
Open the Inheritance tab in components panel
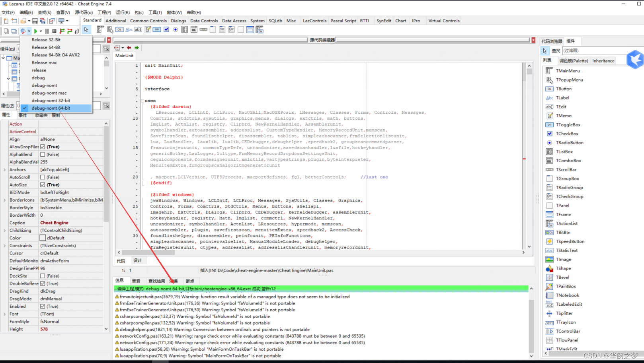(603, 61)
